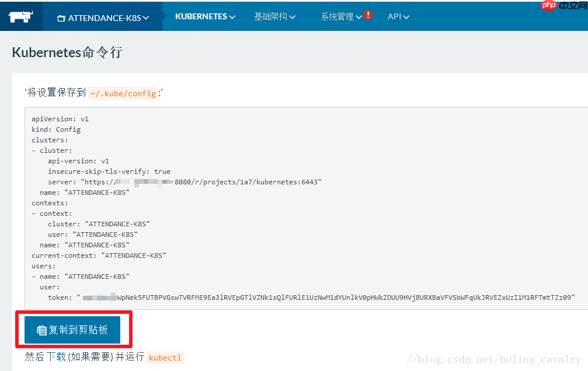Image resolution: width=588 pixels, height=371 pixels.
Task: Open the 系统管理 menu
Action: (x=339, y=16)
